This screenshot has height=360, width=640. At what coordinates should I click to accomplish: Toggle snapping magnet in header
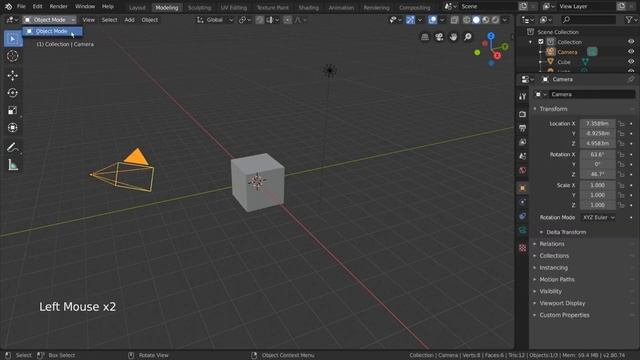point(260,20)
